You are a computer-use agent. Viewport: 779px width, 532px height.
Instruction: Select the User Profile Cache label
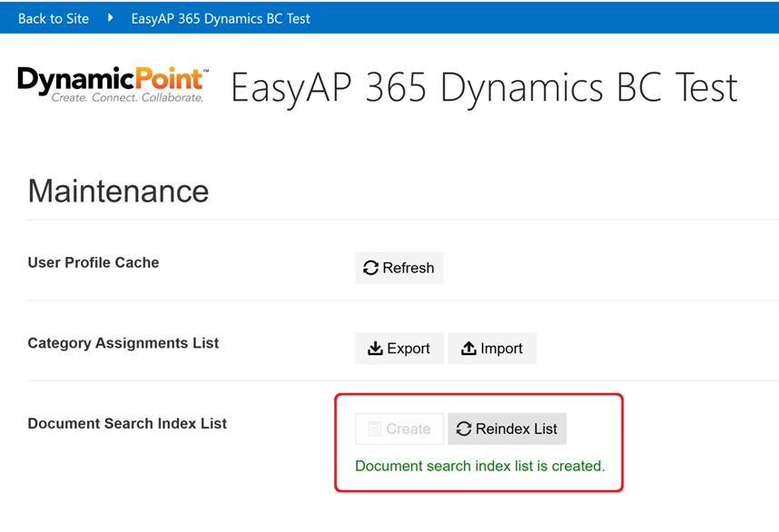pyautogui.click(x=94, y=262)
